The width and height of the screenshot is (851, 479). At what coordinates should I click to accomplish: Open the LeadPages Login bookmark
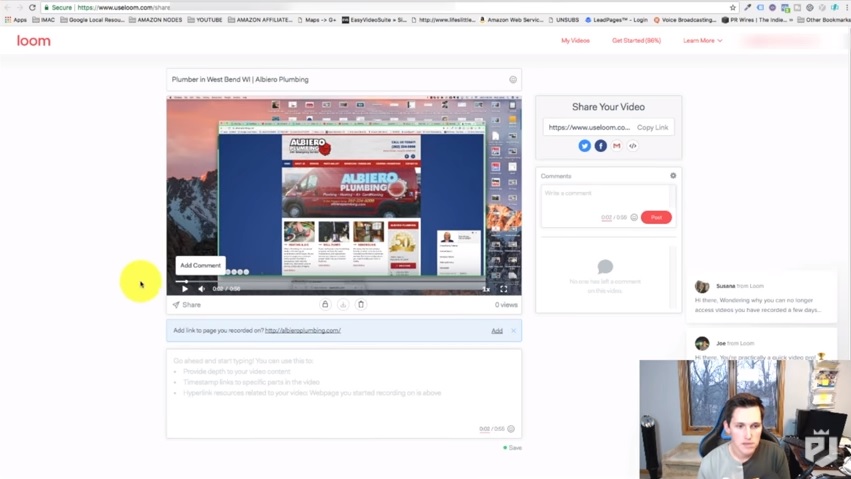click(x=616, y=20)
